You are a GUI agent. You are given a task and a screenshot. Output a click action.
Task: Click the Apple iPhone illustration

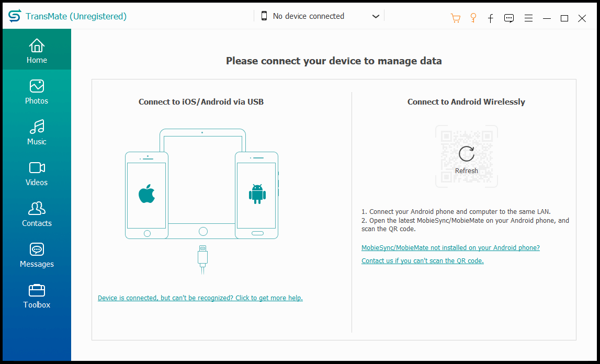(146, 195)
